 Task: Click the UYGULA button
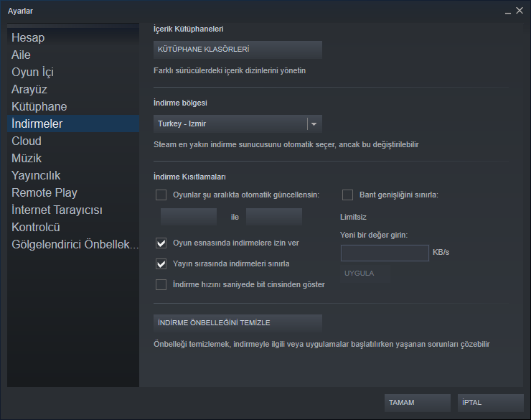(x=365, y=274)
